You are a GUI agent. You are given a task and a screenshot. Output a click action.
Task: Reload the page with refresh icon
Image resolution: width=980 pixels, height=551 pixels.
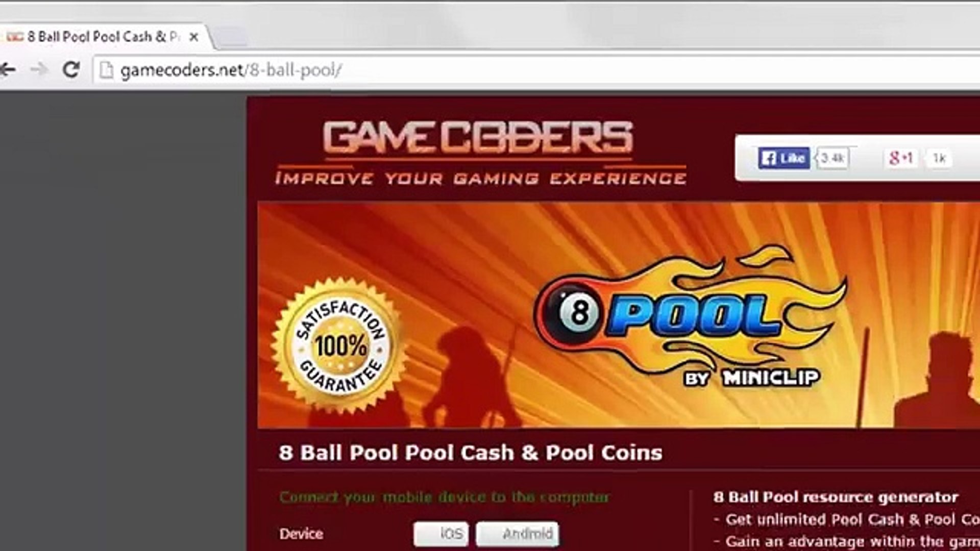tap(71, 69)
